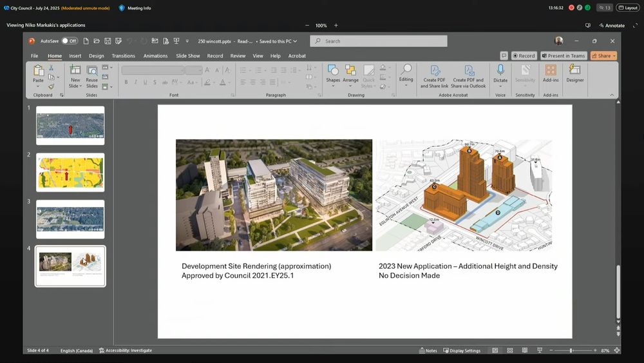Switch to Slide Sorter view
Viewport: 644px width, 363px height.
click(509, 350)
